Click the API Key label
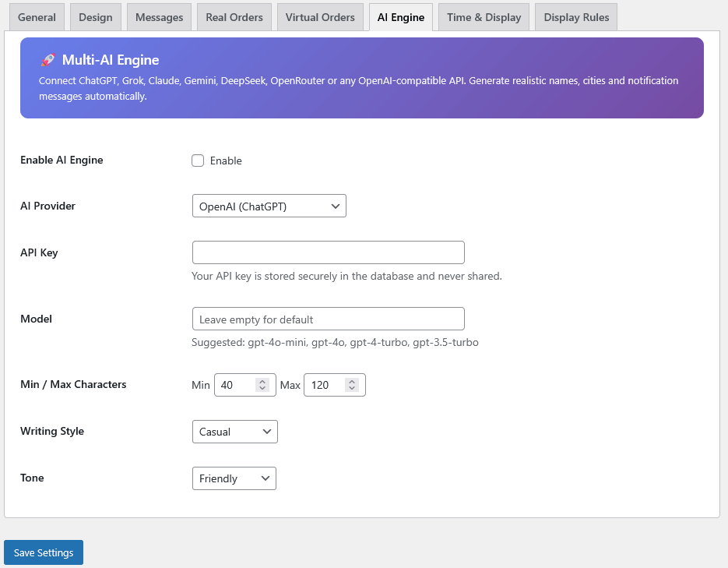 [39, 252]
